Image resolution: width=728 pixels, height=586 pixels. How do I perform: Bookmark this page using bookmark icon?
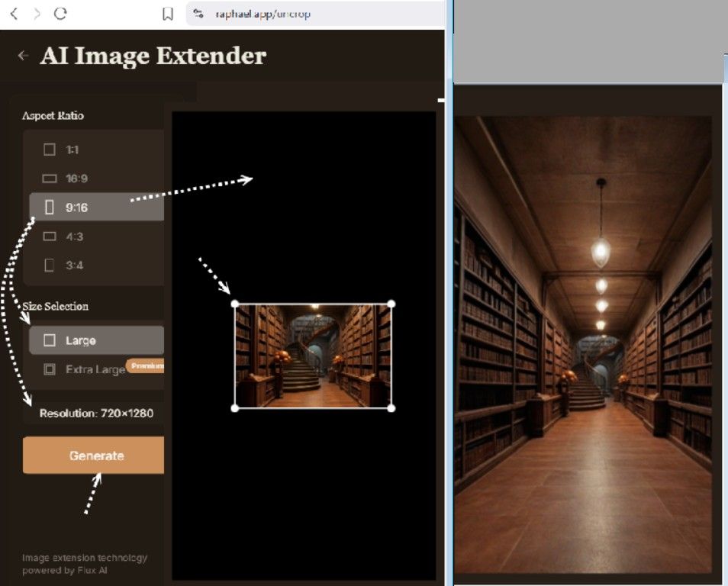point(168,14)
